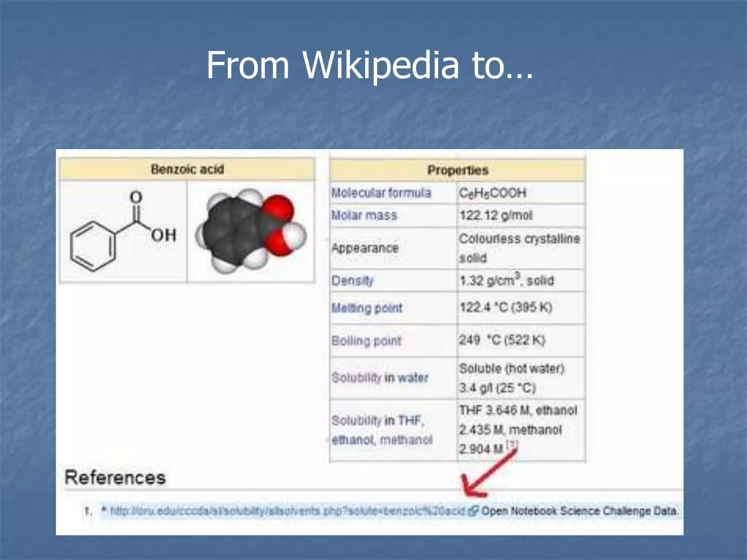This screenshot has height=560, width=747.
Task: Select 'Open Notebook Science Challenge Data' text
Action: [580, 511]
